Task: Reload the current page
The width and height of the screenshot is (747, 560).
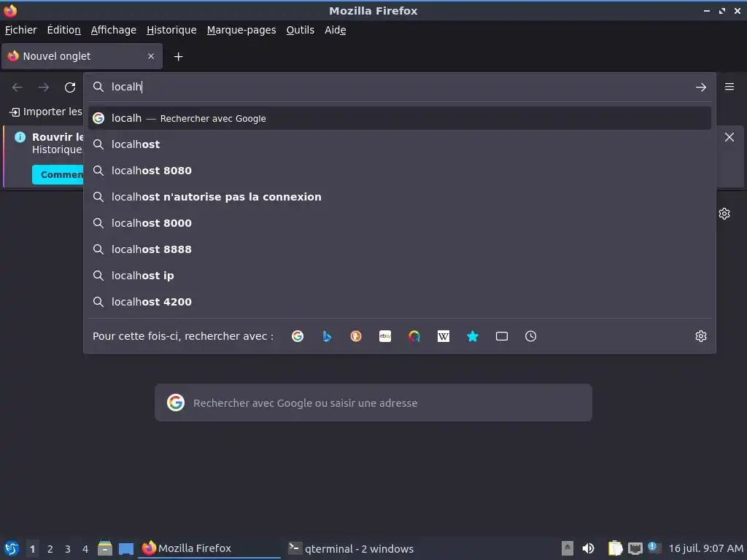Action: 70,87
